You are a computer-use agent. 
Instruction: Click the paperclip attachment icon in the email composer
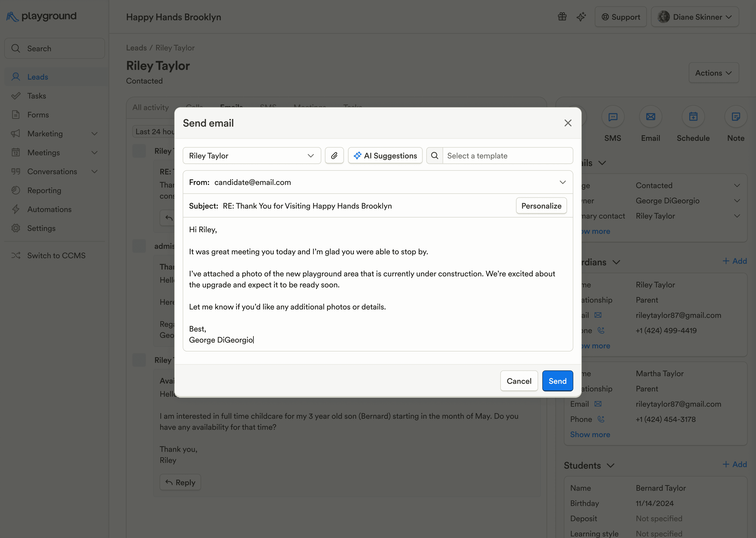coord(334,155)
